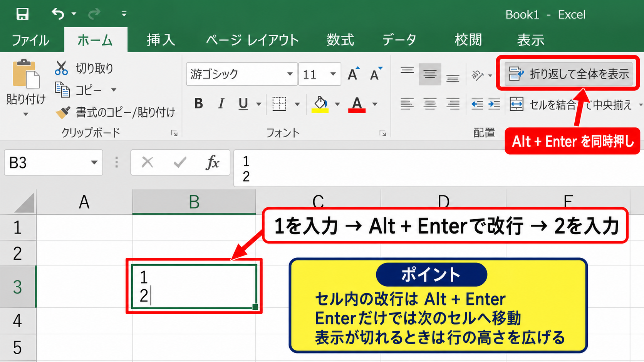This screenshot has height=362, width=644.
Task: Click the increase indent icon
Action: (x=494, y=104)
